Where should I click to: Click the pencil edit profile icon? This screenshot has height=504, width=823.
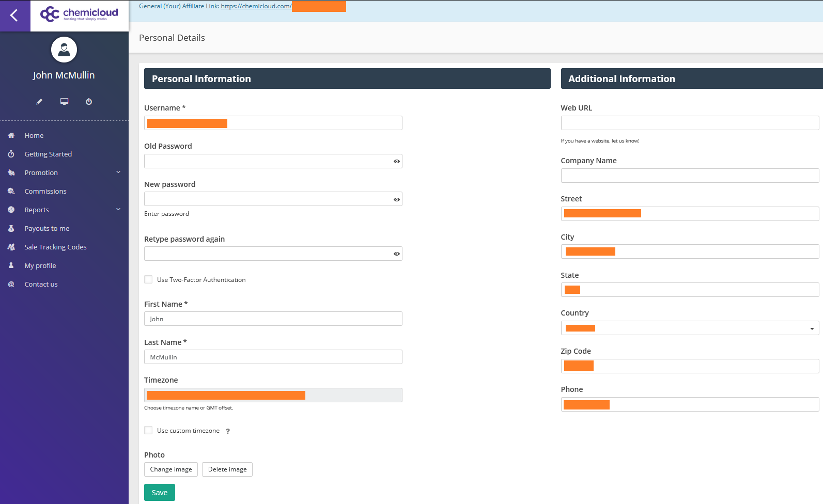point(39,102)
